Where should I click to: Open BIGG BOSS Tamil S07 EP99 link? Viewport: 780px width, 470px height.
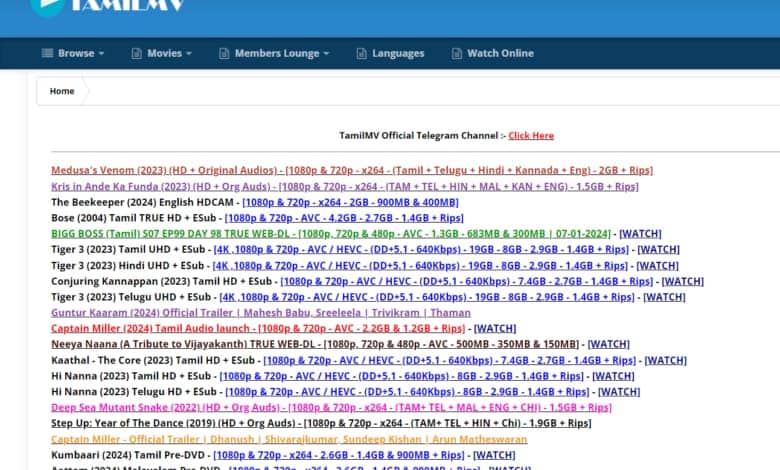pos(331,233)
